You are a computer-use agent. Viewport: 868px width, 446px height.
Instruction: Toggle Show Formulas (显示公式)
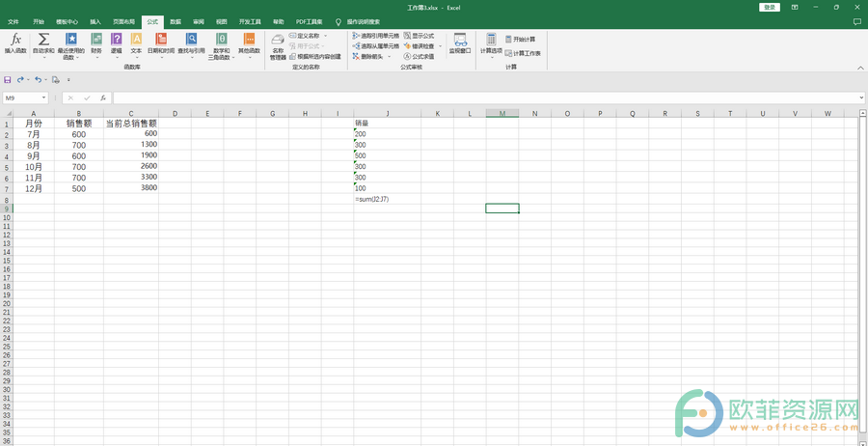click(x=420, y=36)
